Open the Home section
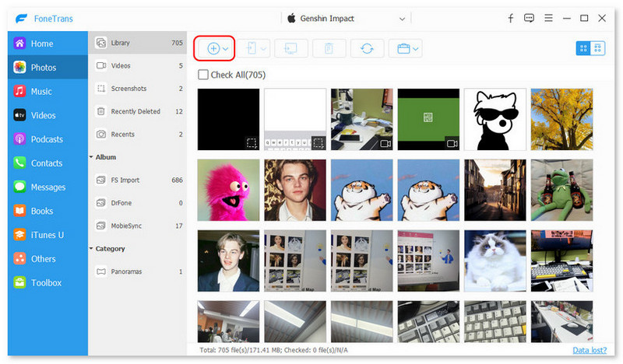This screenshot has height=364, width=623. coord(48,44)
